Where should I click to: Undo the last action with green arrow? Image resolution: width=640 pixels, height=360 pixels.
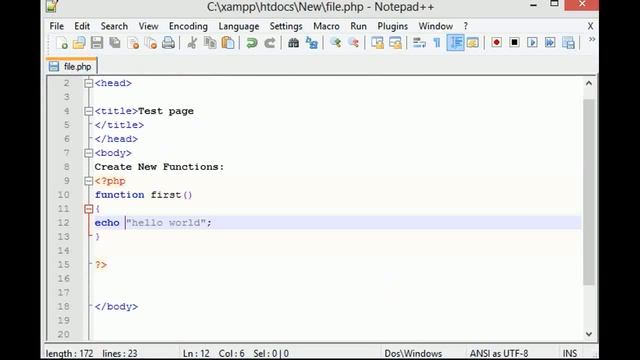pos(251,43)
